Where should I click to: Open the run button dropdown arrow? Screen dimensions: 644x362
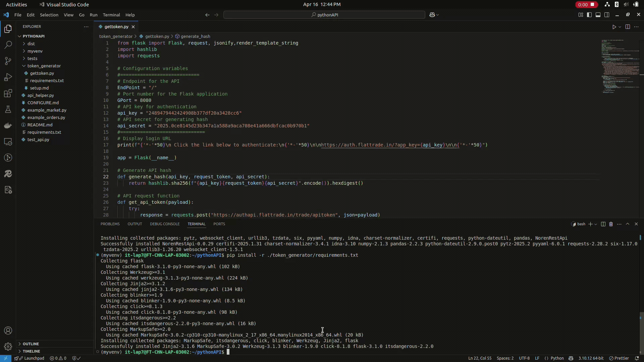click(620, 27)
